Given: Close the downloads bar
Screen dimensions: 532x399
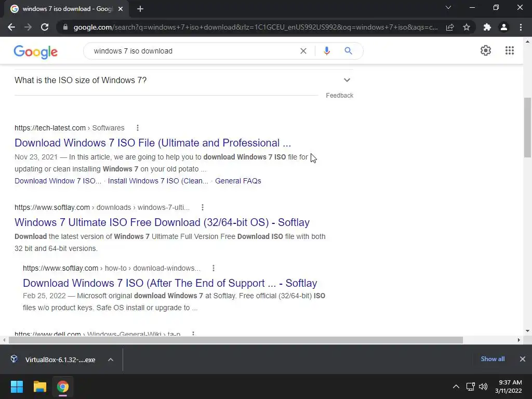Looking at the screenshot, I should [523, 359].
